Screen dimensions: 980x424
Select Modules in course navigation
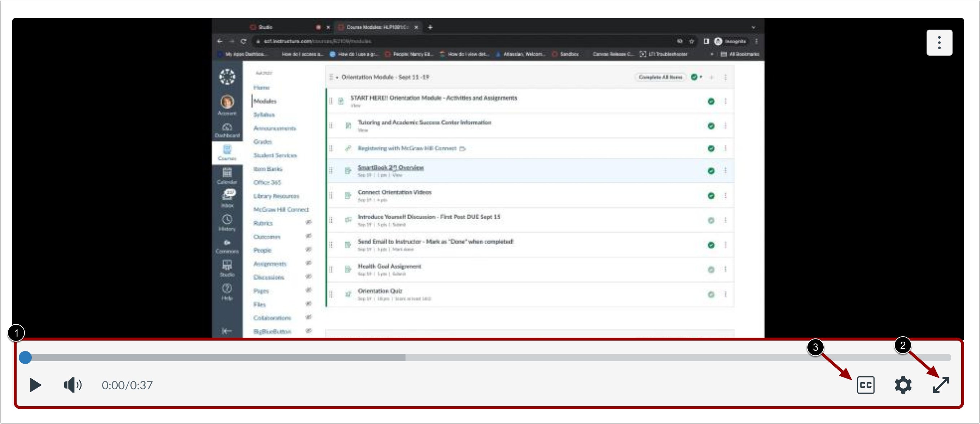[x=265, y=101]
